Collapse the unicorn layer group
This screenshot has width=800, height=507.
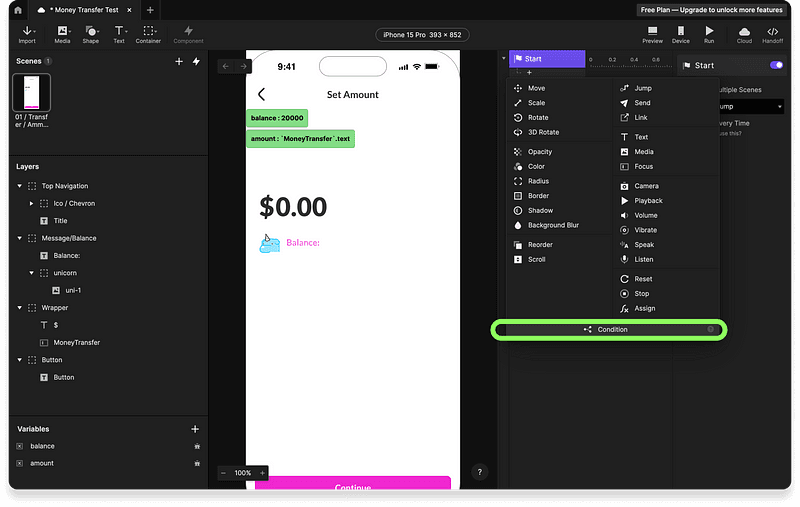pos(32,273)
